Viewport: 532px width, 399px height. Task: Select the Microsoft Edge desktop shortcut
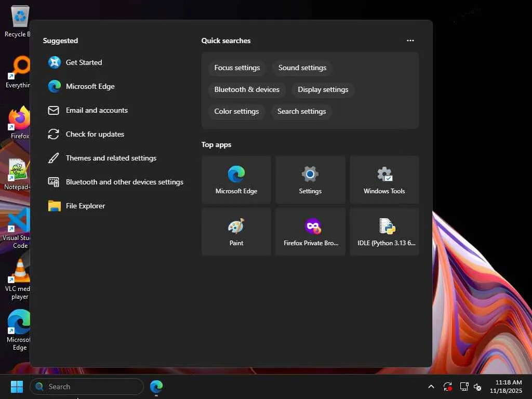click(18, 330)
